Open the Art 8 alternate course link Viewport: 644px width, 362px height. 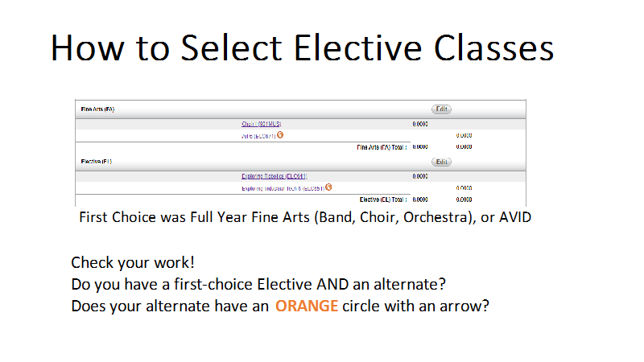tap(258, 136)
